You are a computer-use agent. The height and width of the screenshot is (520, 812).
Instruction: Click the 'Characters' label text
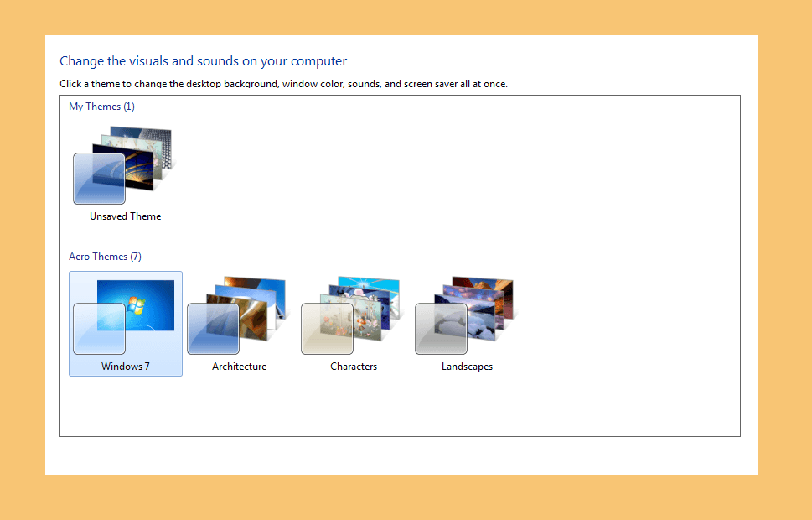tap(354, 367)
